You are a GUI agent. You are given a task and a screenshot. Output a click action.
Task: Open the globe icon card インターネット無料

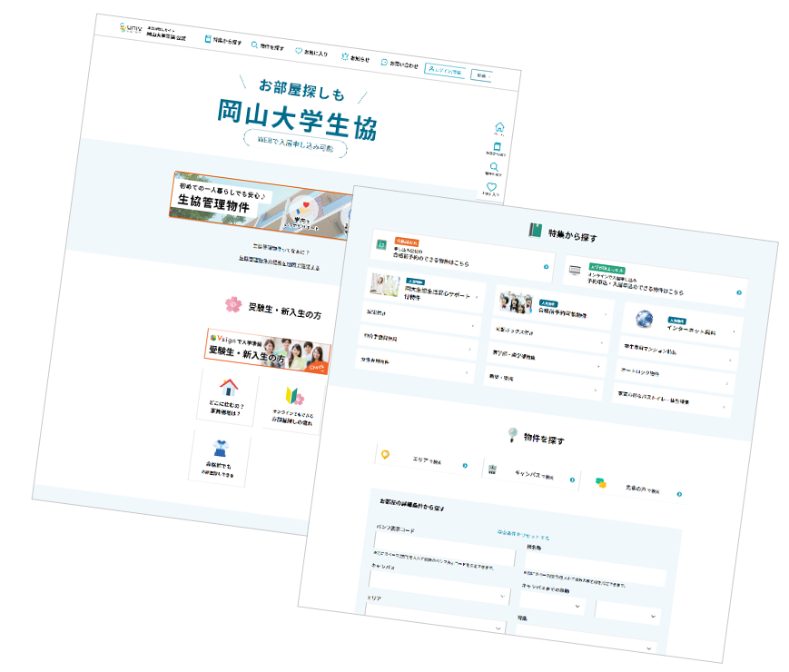click(683, 323)
